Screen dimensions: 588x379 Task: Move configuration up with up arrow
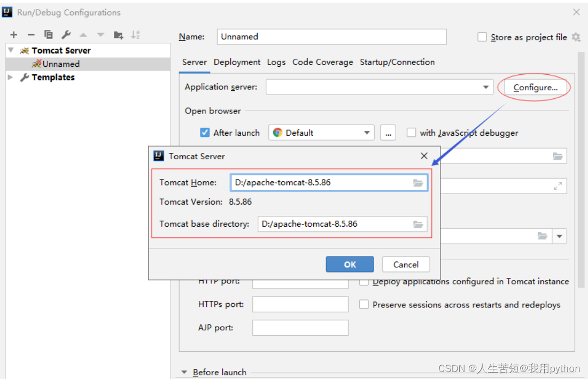[83, 35]
